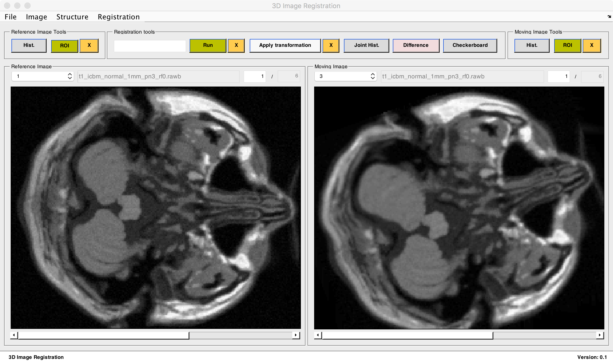This screenshot has width=613, height=364.
Task: Click the Moving Image slice slider thumb
Action: [x=408, y=335]
